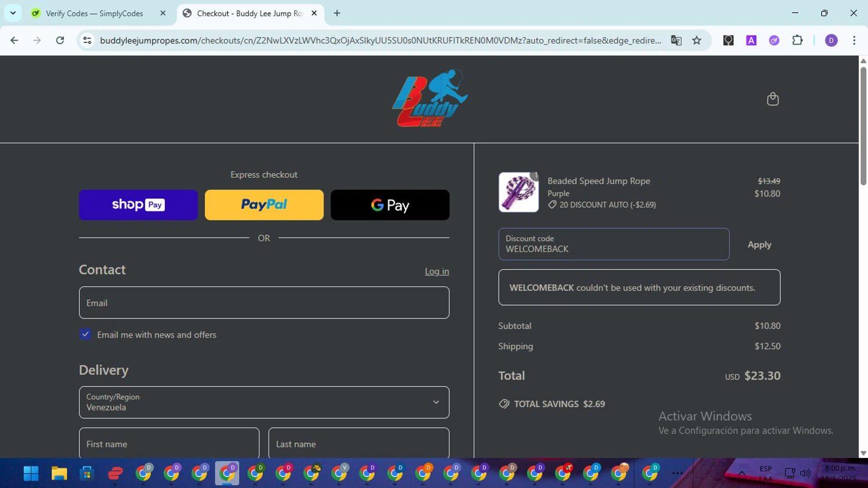Close the Verify Codes tab
This screenshot has height=488, width=868.
point(163,13)
